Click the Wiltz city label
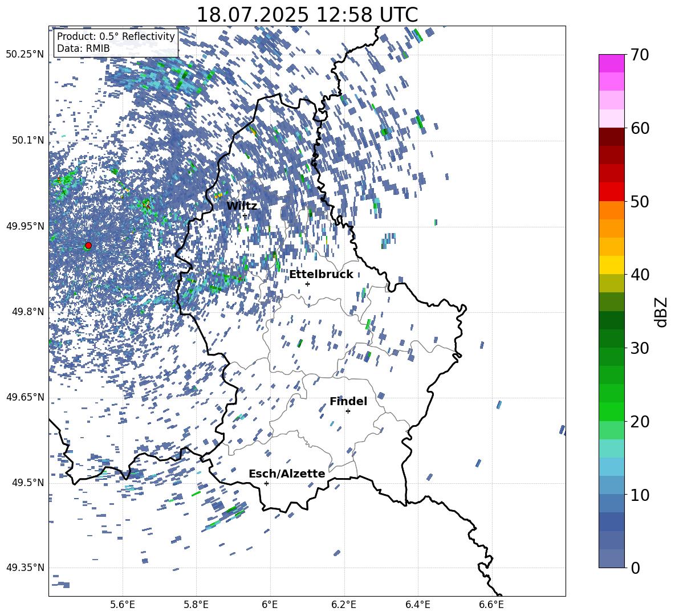Screen dimensions: 675x616 (x=242, y=206)
